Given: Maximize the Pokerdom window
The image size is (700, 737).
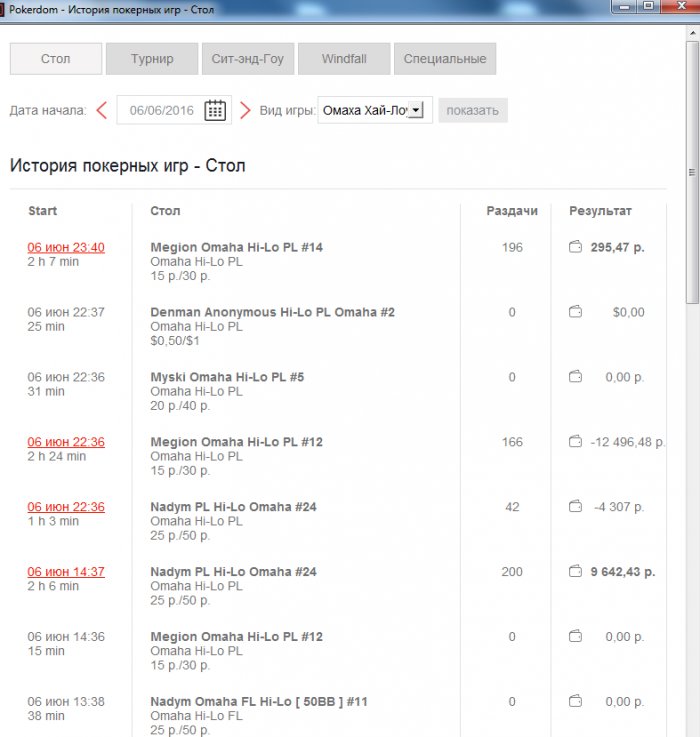Looking at the screenshot, I should tap(649, 7).
